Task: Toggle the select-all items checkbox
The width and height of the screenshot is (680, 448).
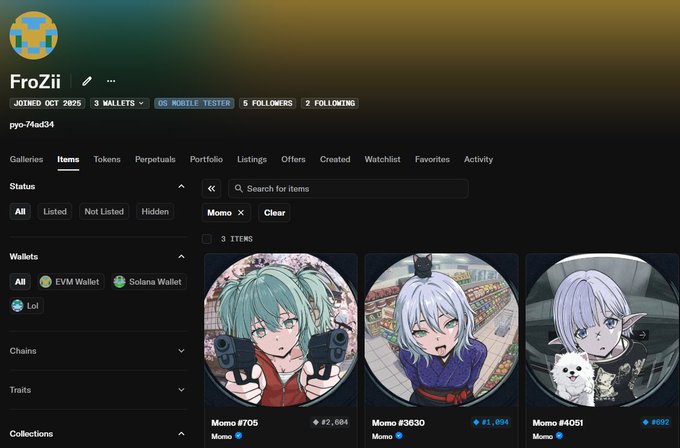Action: [207, 239]
